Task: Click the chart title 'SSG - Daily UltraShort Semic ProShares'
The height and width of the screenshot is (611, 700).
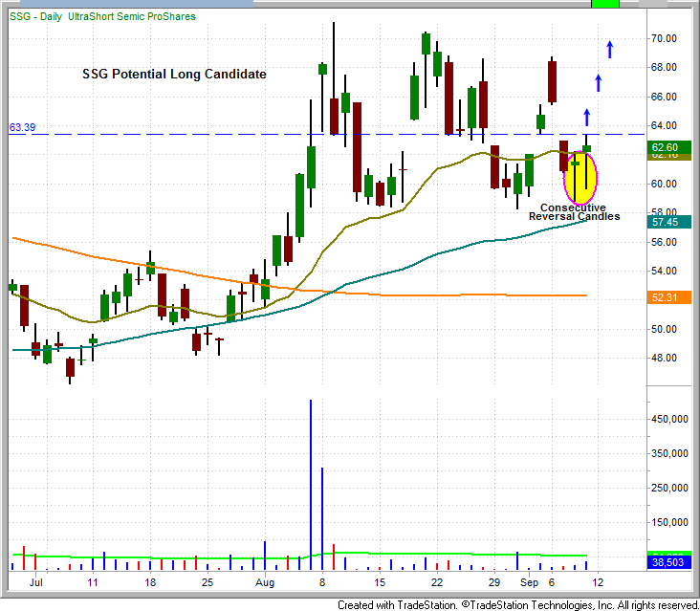Action: coord(102,16)
